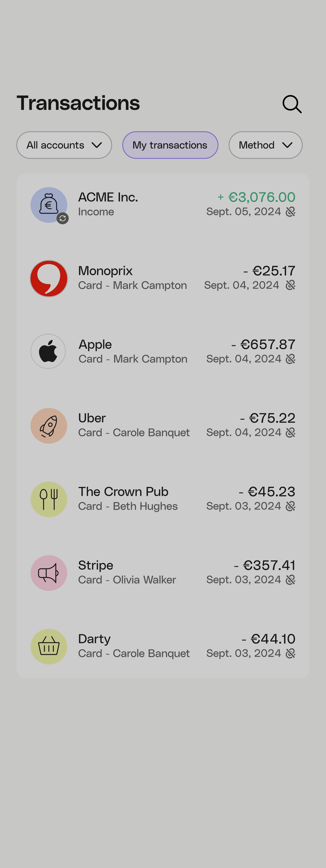Click missing attachment icon on Apple row
Viewport: 326px width, 868px height.
pos(290,359)
